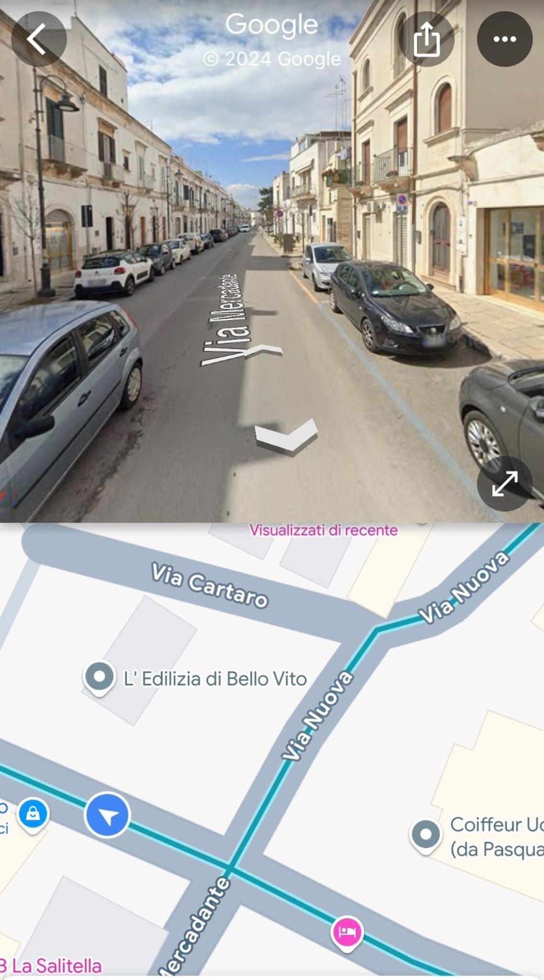Move forward using the street chevron arrow
Viewport: 544px width, 980px height.
263,353
